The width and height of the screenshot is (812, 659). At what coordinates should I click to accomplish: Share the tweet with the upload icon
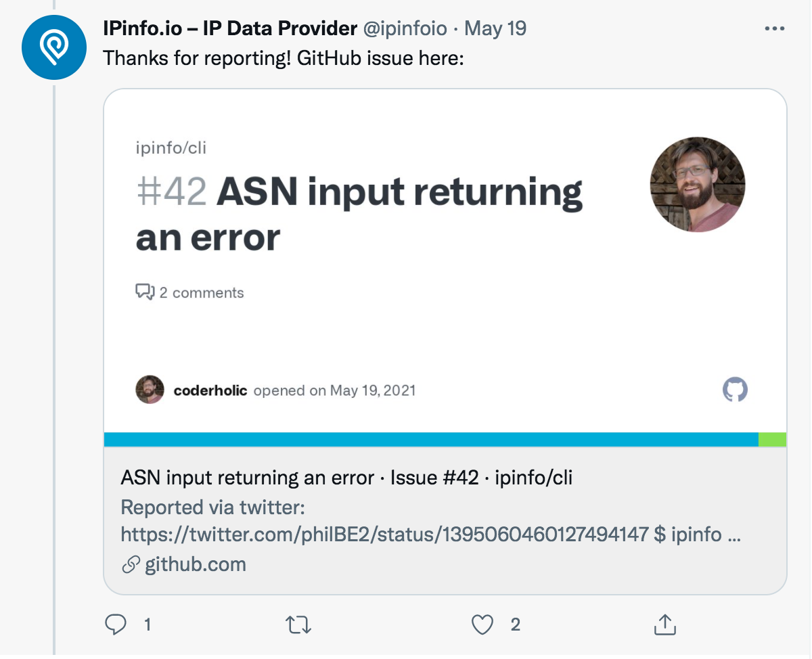coord(664,624)
